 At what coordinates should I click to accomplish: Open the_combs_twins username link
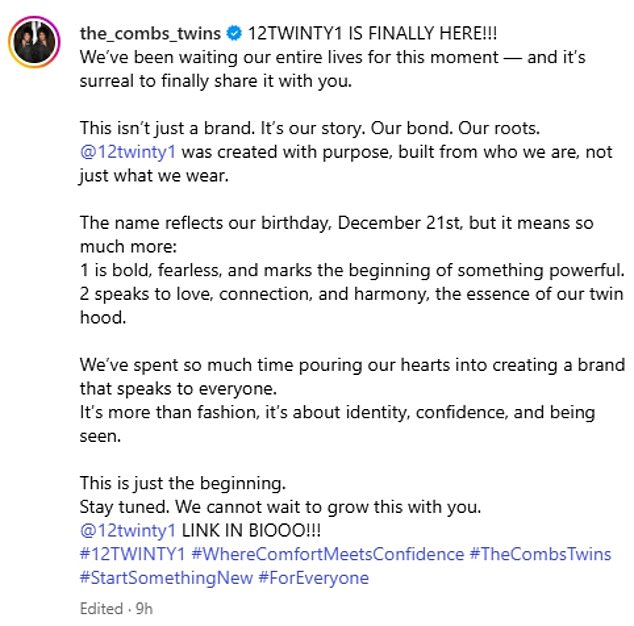tap(150, 33)
